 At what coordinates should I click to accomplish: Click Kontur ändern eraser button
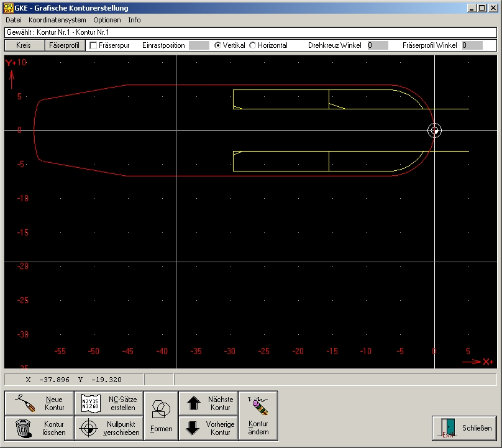(x=258, y=416)
